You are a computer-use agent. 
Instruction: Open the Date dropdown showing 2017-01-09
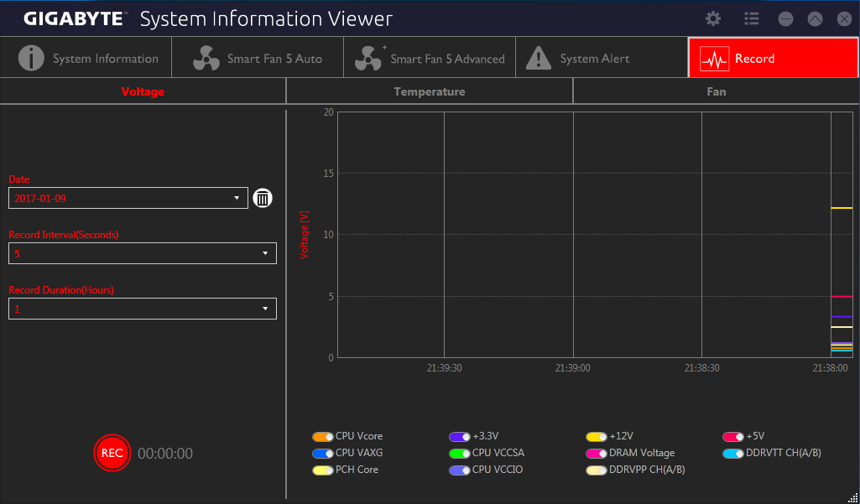[128, 198]
